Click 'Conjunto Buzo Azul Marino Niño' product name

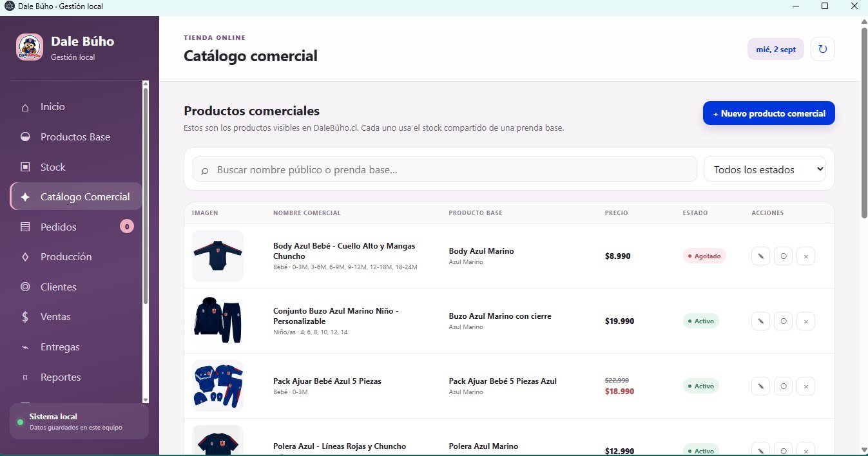[336, 316]
